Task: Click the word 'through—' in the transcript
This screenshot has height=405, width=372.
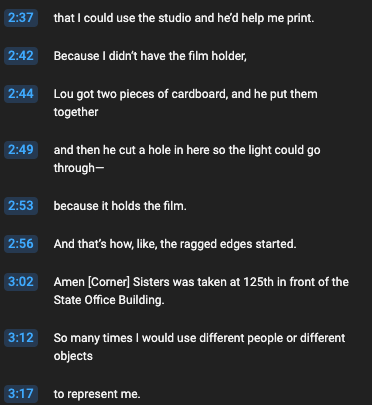Action: coord(79,168)
